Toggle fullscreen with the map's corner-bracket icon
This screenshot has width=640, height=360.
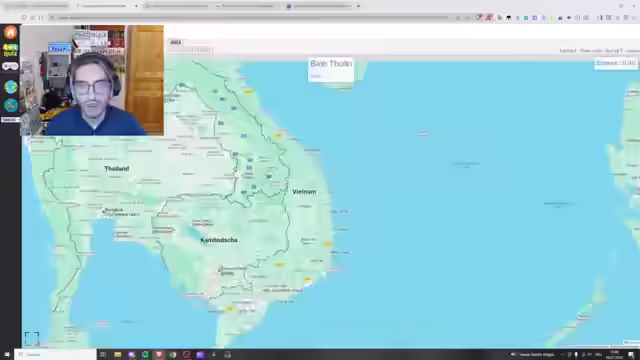click(32, 338)
